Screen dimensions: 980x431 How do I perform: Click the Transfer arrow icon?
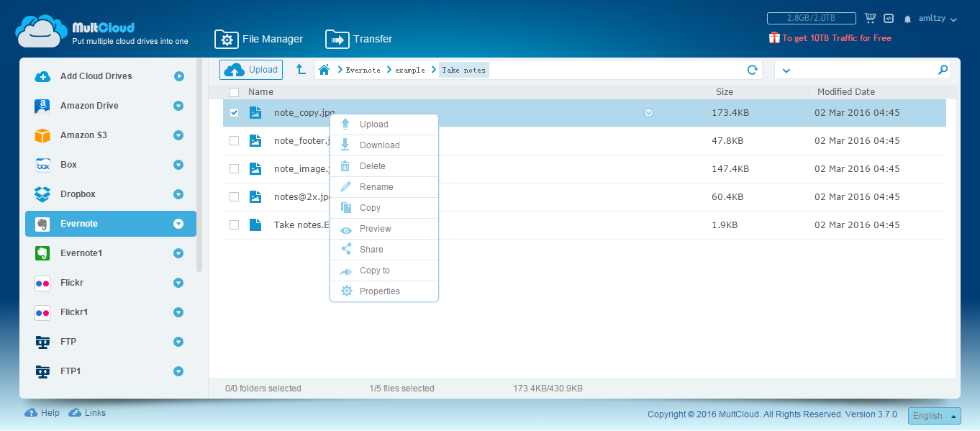(x=337, y=39)
